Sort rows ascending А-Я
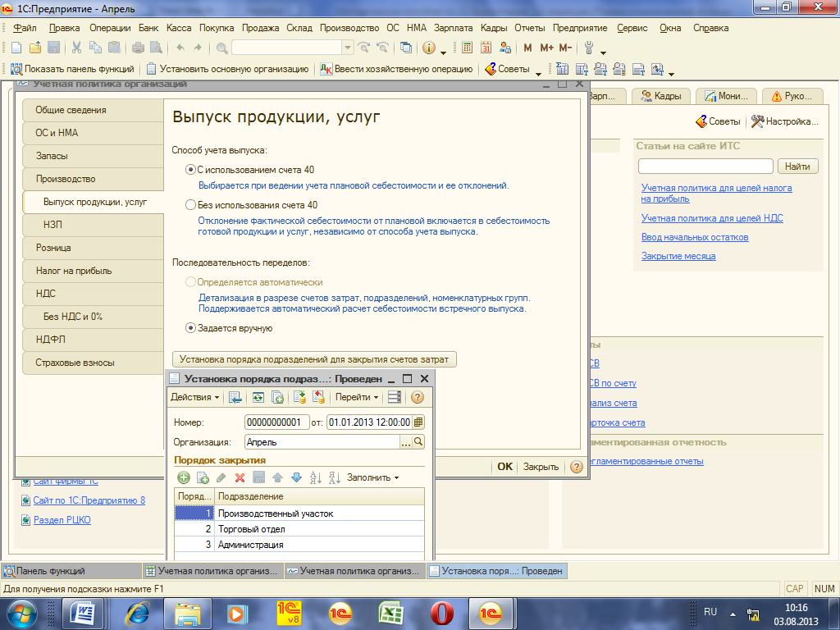 click(316, 477)
